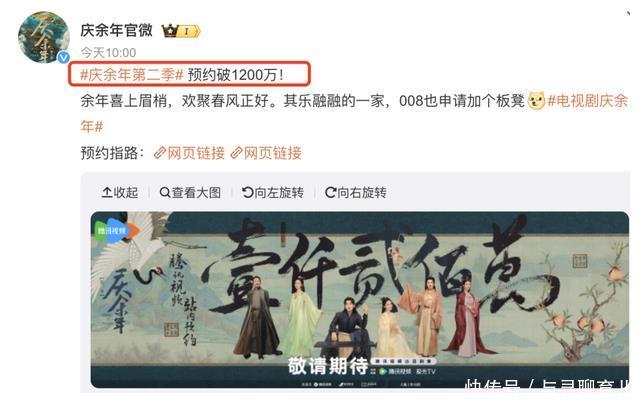Click the doge emoji in post text
Image resolution: width=640 pixels, height=403 pixels.
[x=536, y=100]
